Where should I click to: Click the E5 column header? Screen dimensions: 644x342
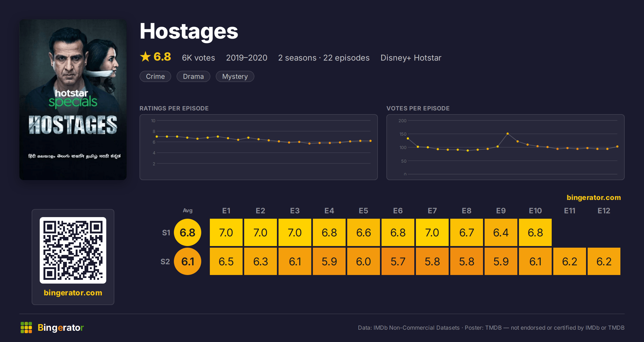click(364, 211)
